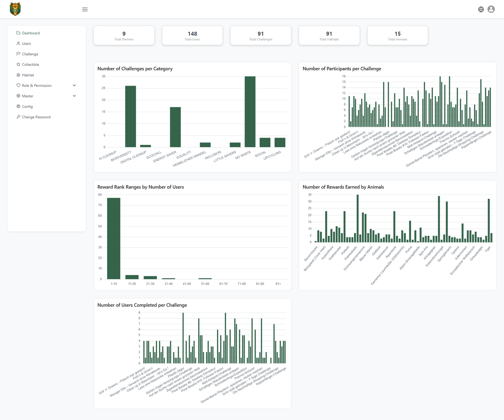Viewport: 504px width, 420px height.
Task: Open the Total Habitats stat card
Action: click(x=329, y=36)
